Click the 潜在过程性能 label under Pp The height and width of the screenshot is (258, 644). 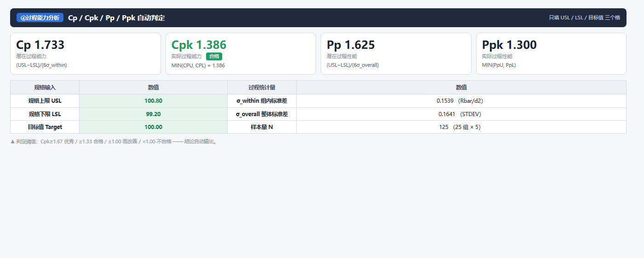[x=342, y=56]
